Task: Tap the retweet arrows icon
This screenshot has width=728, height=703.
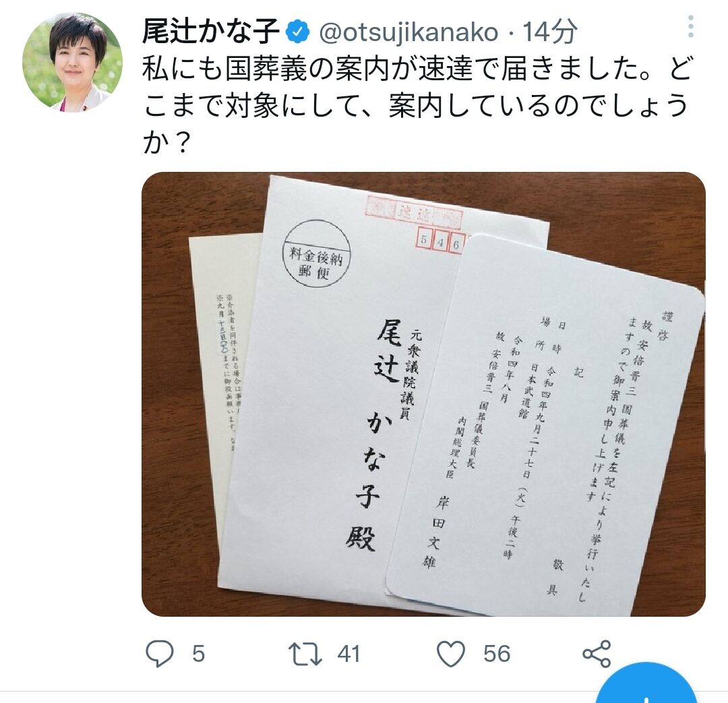Action: click(305, 654)
